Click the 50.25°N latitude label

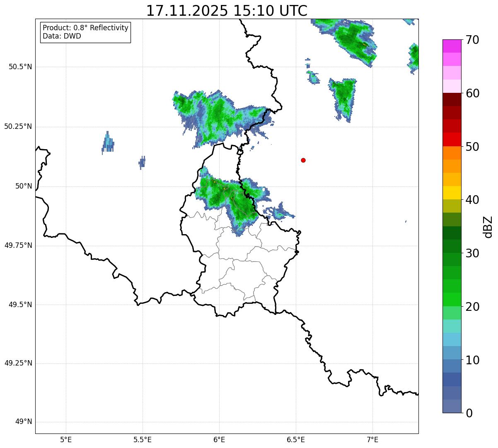click(x=18, y=126)
